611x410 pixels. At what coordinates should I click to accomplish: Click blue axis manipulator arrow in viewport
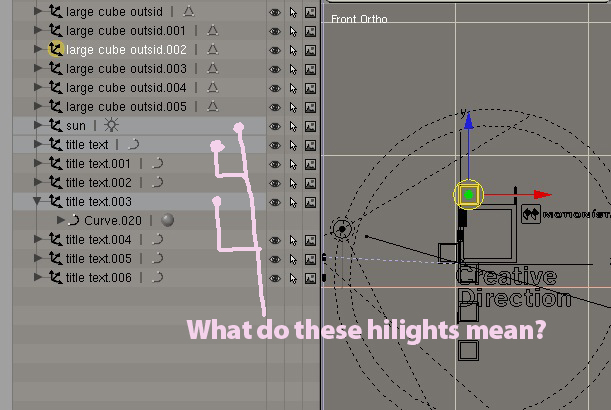tap(469, 120)
